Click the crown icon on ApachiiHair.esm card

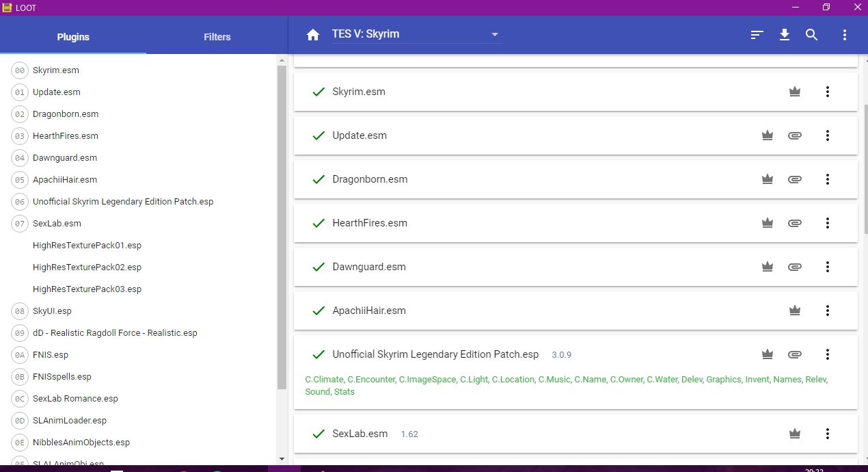click(x=795, y=311)
